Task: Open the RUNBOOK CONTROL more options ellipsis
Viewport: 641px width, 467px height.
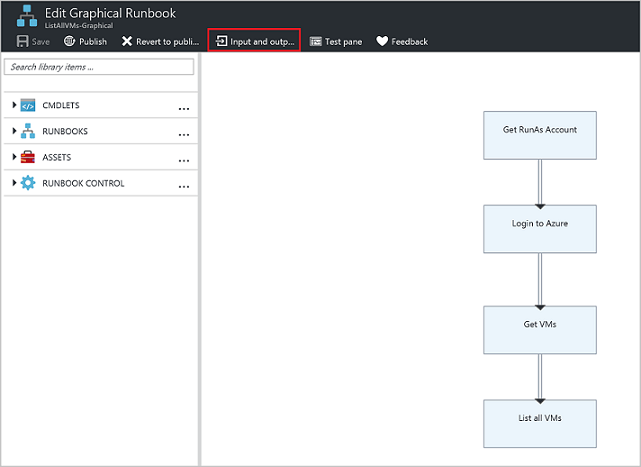Action: (184, 185)
